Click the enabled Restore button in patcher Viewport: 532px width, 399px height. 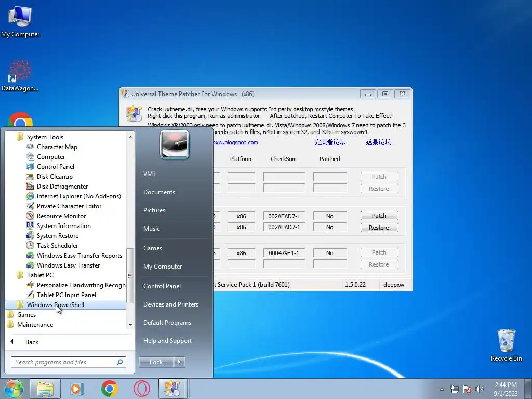379,228
